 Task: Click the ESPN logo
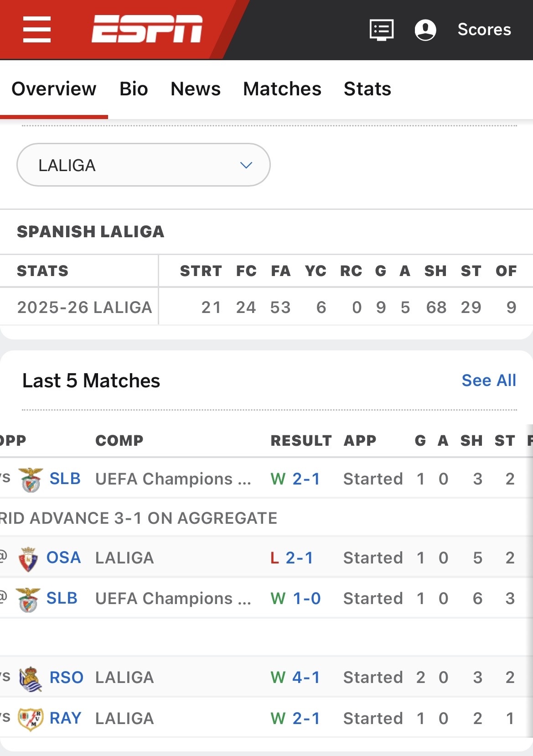click(147, 29)
